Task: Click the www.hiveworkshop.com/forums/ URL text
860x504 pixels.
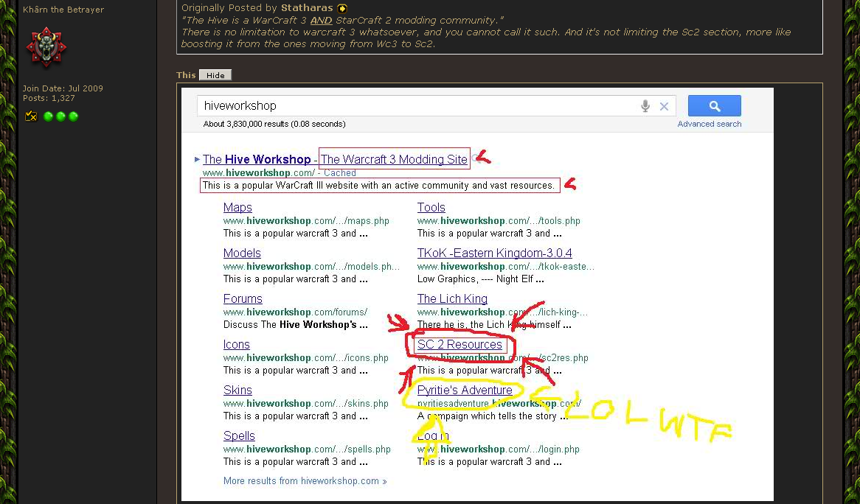Action: point(295,312)
